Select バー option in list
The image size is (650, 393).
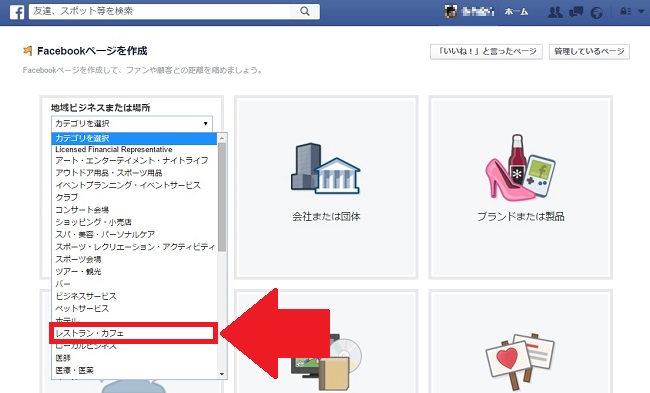point(134,284)
